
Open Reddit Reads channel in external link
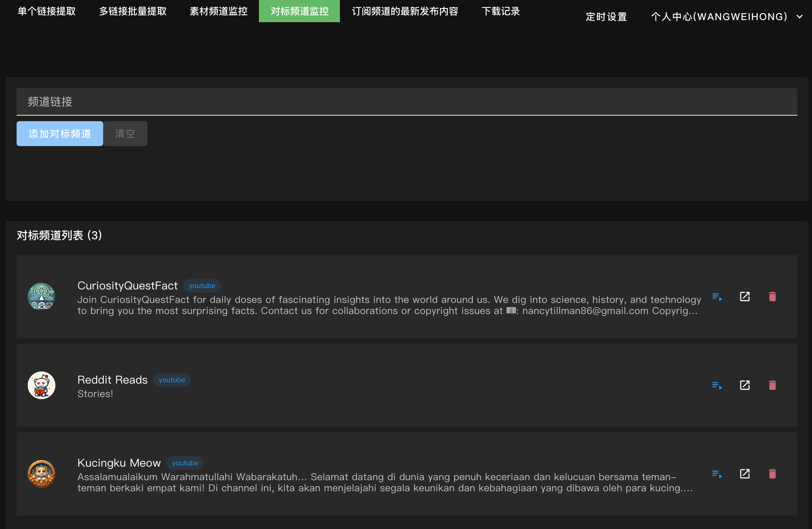745,385
